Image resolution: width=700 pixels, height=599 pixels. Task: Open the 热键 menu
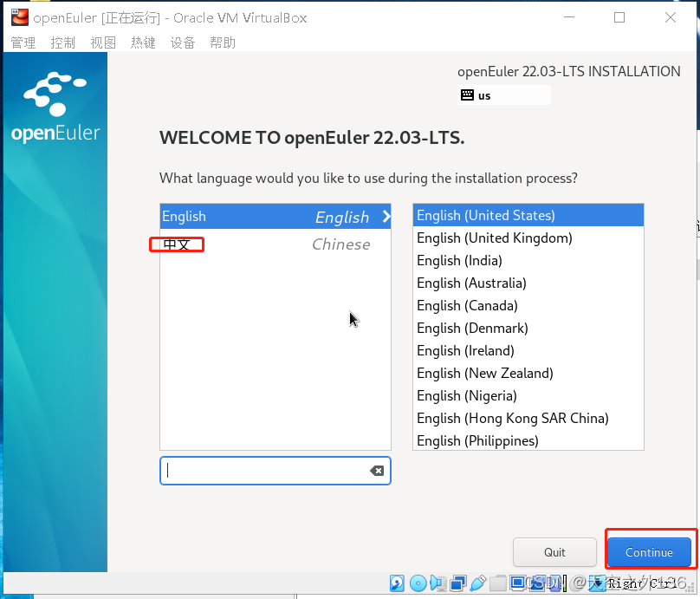(x=143, y=42)
